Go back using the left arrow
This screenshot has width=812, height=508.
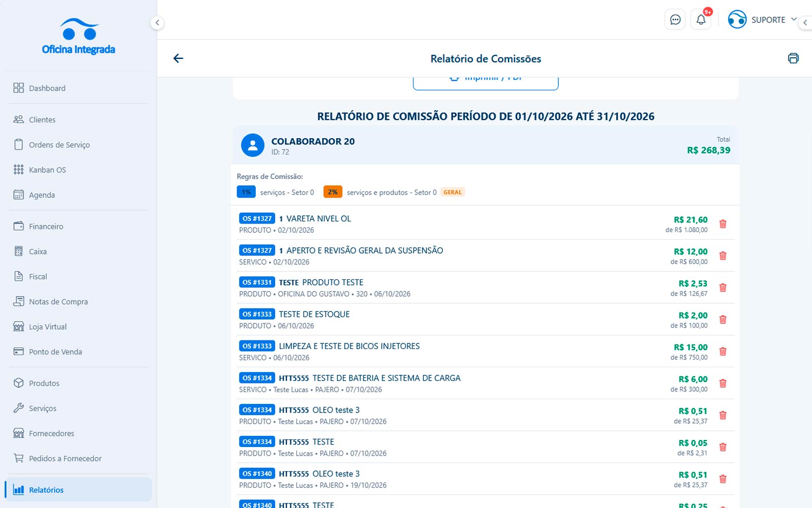tap(178, 58)
